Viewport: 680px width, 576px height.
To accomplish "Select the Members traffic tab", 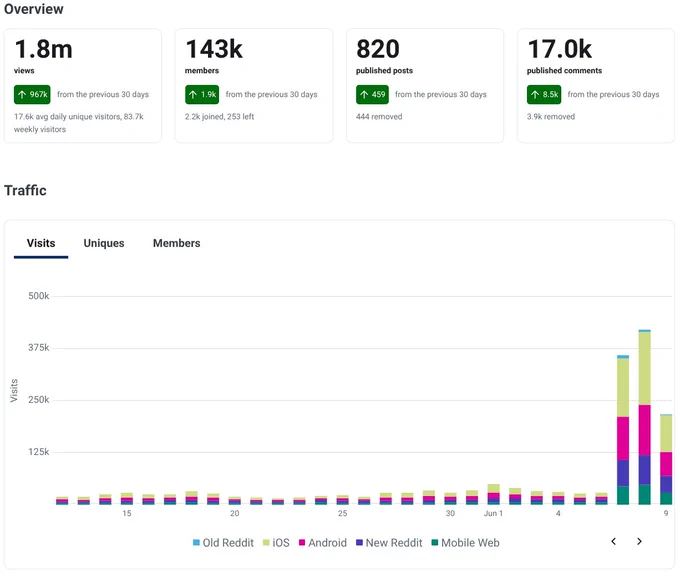I will (x=177, y=243).
